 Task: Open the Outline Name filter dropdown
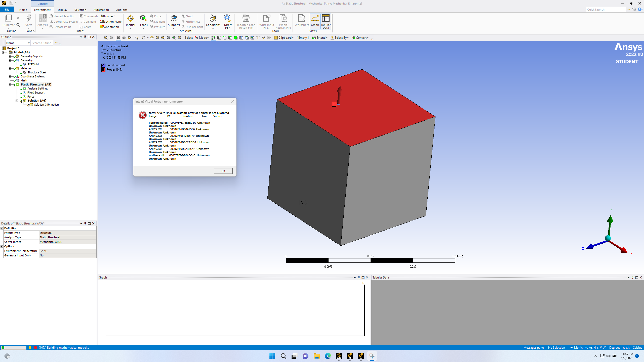click(x=18, y=43)
